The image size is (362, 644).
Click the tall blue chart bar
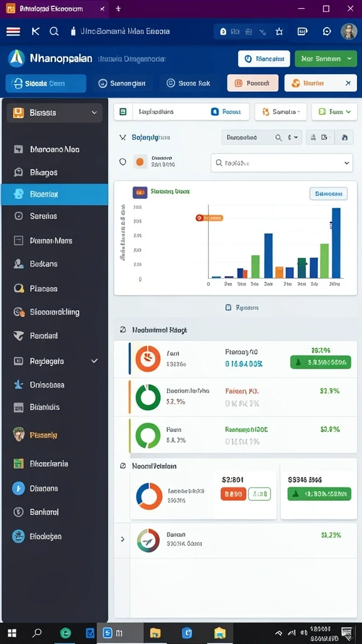point(336,243)
